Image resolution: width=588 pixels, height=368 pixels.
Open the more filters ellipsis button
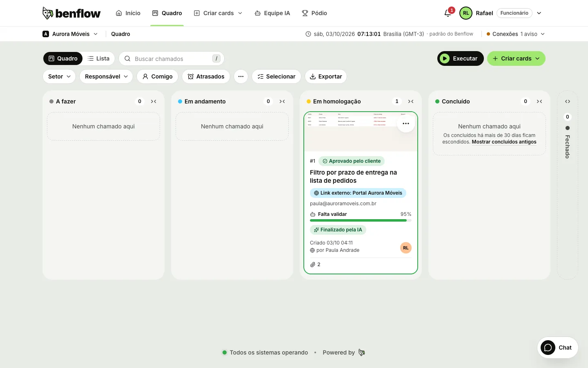click(x=241, y=76)
